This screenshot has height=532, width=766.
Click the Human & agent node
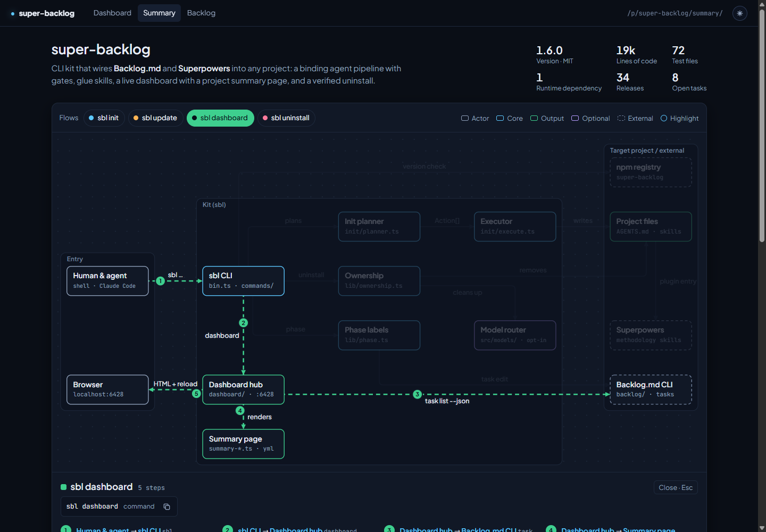point(107,281)
